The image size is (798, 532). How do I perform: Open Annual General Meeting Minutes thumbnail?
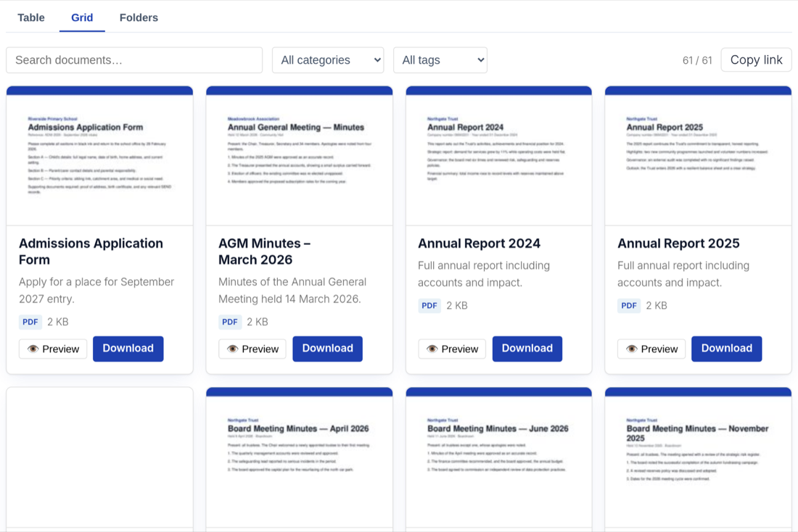click(299, 156)
